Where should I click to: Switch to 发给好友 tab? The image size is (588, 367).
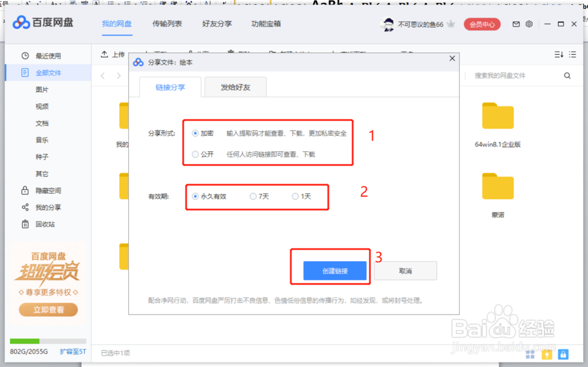pos(236,88)
